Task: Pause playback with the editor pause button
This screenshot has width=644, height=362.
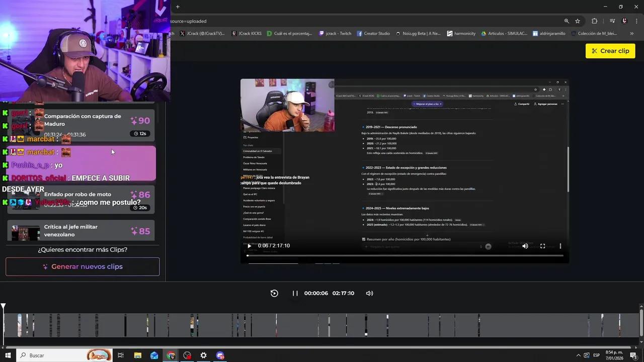Action: click(295, 293)
